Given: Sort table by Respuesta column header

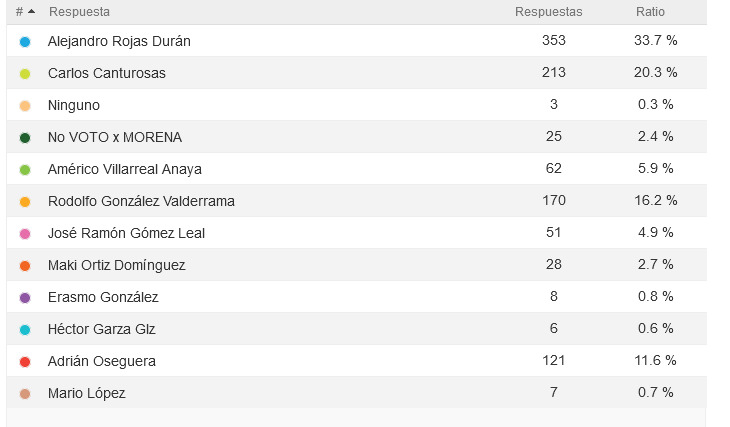Looking at the screenshot, I should point(79,12).
